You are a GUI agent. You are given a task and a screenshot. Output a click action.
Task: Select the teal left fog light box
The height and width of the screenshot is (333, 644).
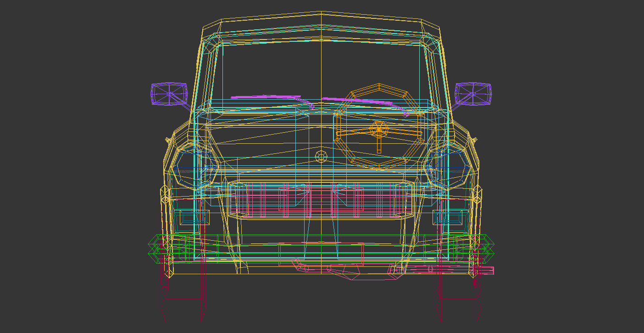194,217
